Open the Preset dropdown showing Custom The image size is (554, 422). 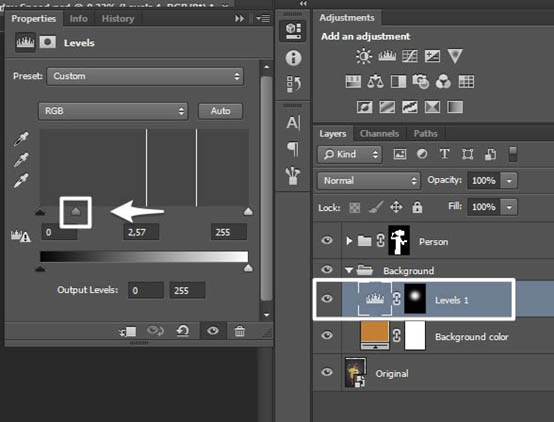pos(145,76)
